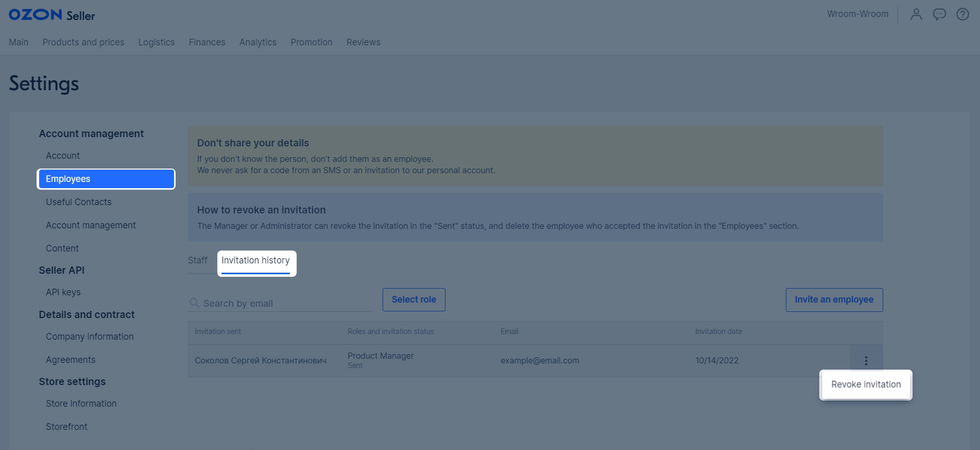
Task: Click the Sent status text
Action: click(x=355, y=366)
